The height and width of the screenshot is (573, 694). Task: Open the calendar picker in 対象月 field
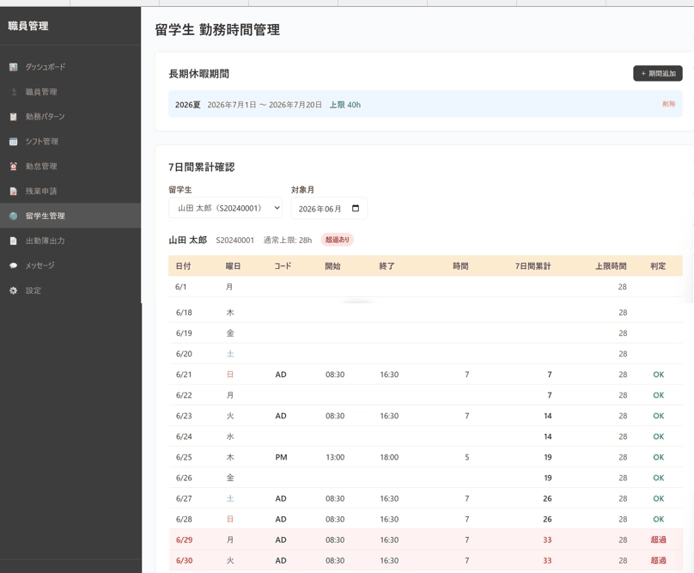[355, 208]
